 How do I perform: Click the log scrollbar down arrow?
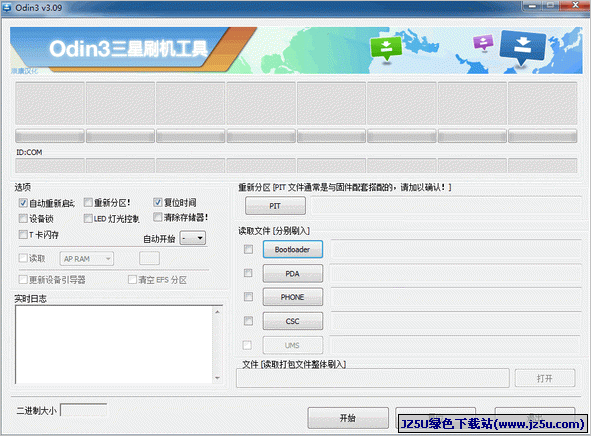pos(217,378)
